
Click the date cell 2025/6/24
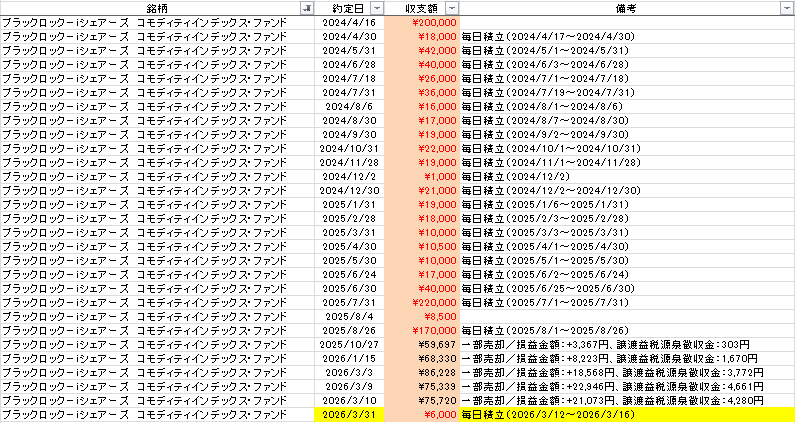349,275
